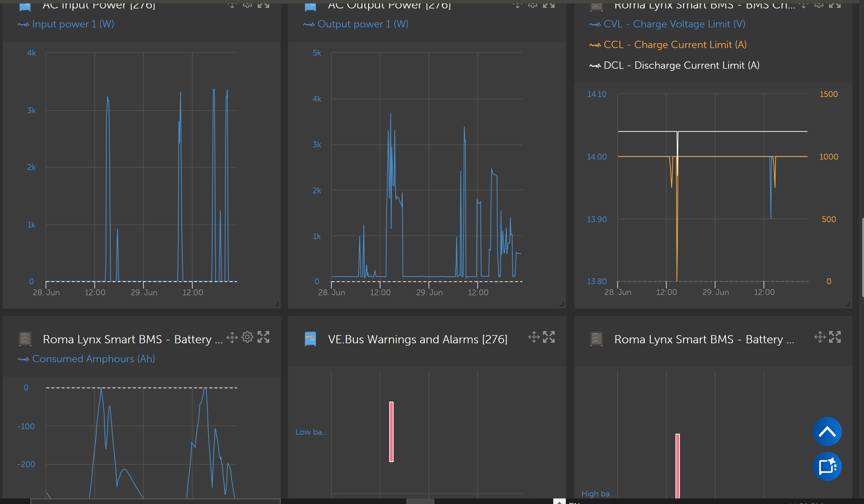Expand VE.Bus Warnings and Alarms widget fullscreen
Viewport: 864px width, 504px height.
pyautogui.click(x=549, y=337)
